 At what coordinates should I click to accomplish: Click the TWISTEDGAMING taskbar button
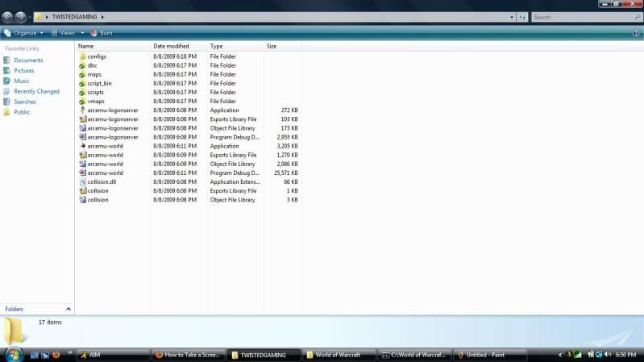point(264,355)
